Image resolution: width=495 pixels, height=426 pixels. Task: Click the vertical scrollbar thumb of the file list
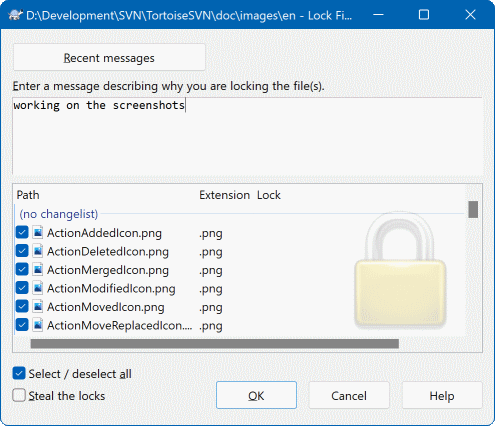point(473,209)
